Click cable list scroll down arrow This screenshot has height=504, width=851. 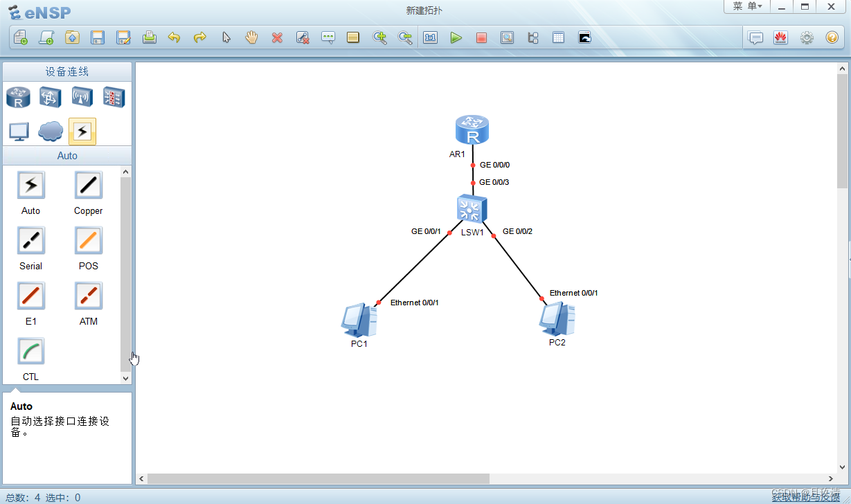pos(126,378)
